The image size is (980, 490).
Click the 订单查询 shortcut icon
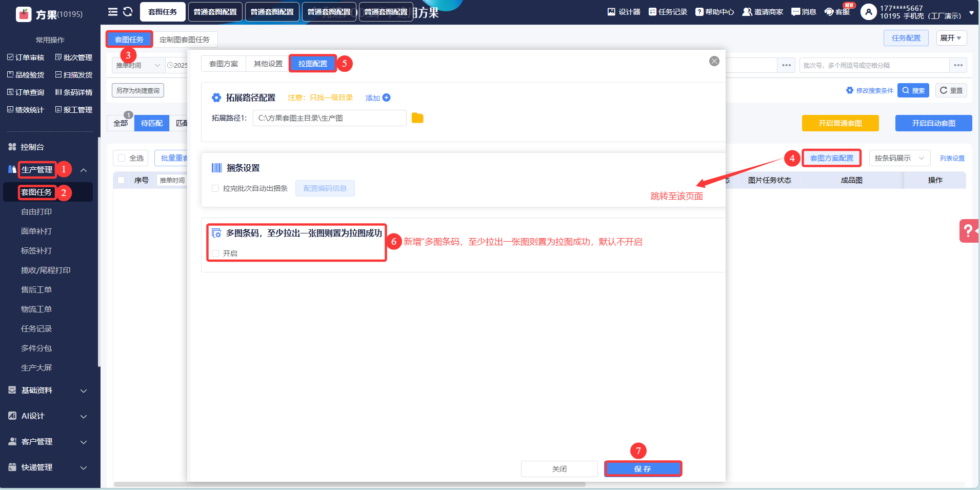10,92
